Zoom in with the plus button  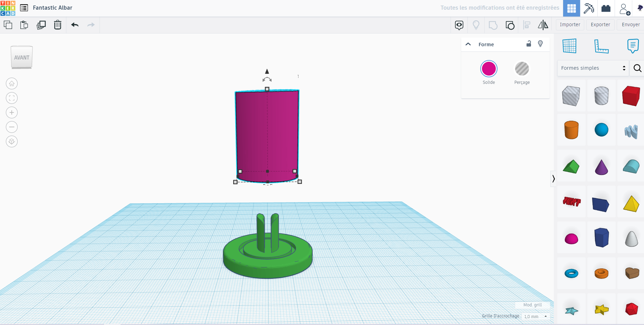[12, 112]
